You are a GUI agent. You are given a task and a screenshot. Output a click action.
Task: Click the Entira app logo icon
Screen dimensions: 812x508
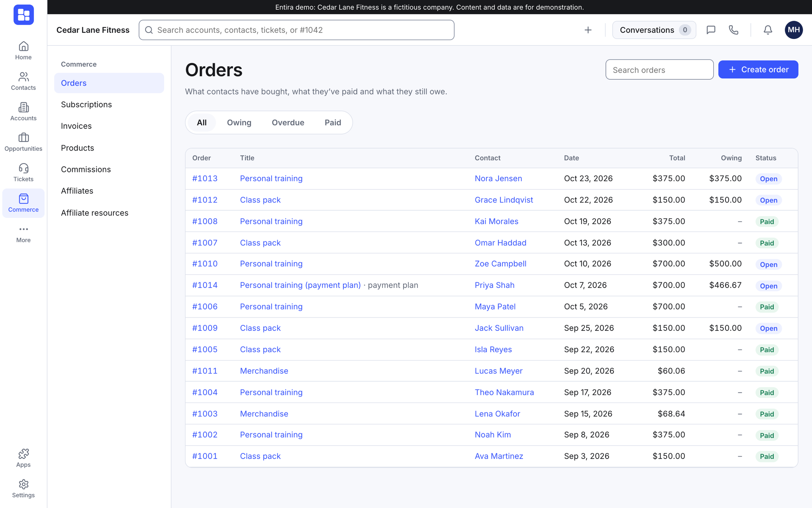coord(24,15)
